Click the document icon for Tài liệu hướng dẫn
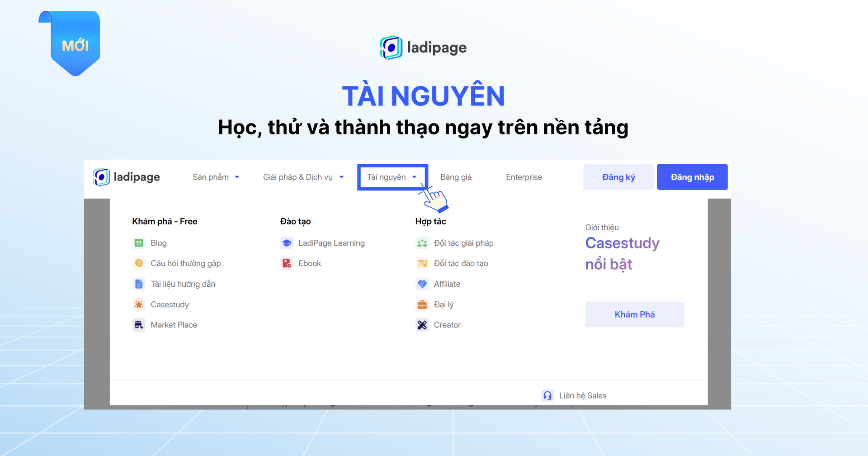 (x=139, y=284)
